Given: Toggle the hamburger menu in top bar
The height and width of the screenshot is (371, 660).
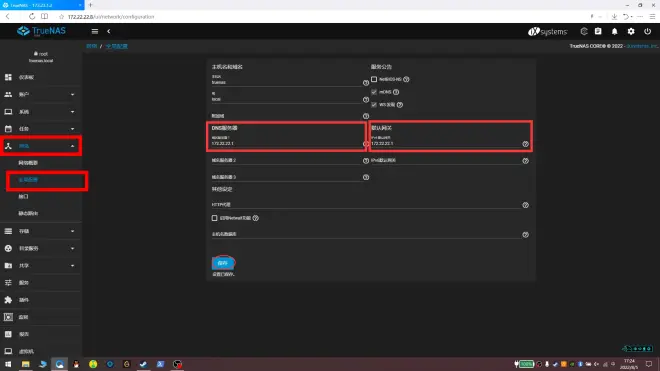Looking at the screenshot, I should [x=95, y=31].
